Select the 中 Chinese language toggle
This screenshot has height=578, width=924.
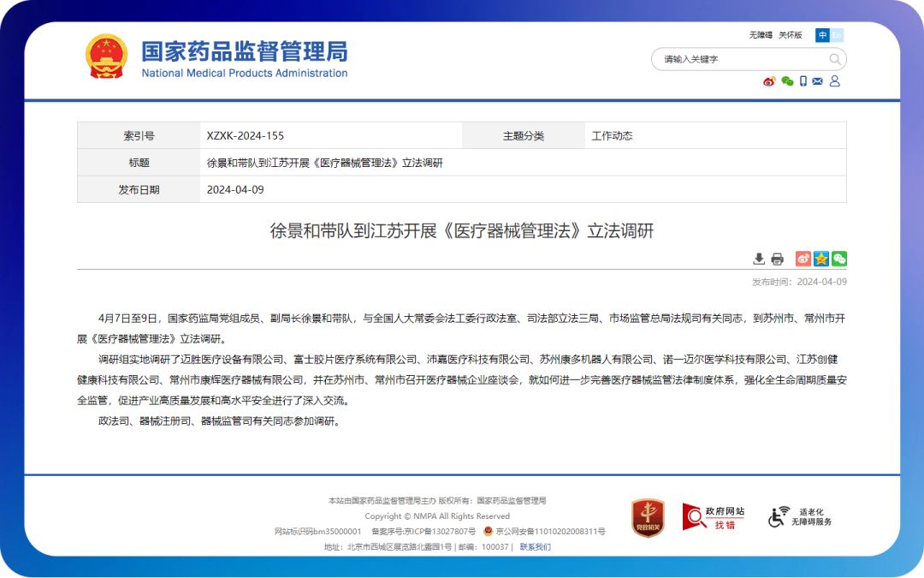(x=822, y=35)
